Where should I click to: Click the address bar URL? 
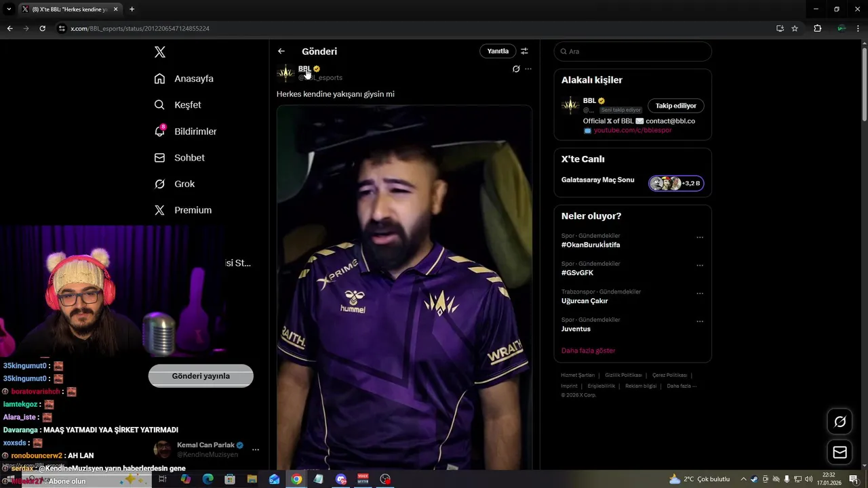coord(140,28)
